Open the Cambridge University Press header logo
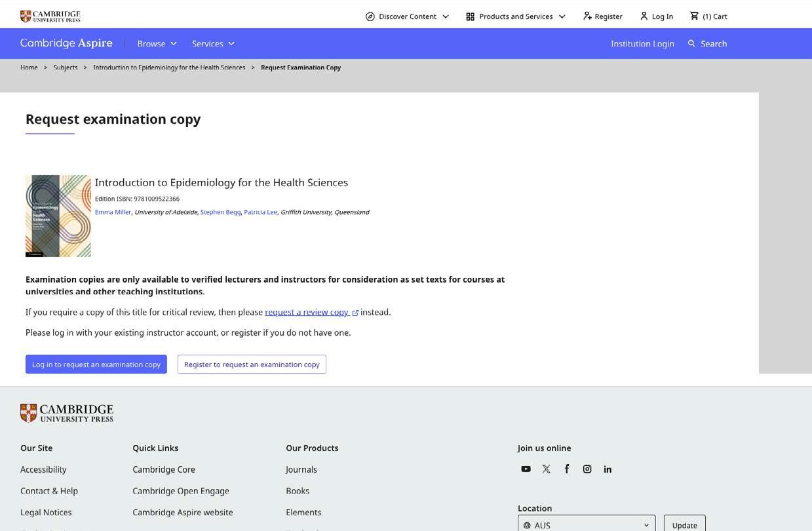Image resolution: width=812 pixels, height=531 pixels. tap(50, 16)
